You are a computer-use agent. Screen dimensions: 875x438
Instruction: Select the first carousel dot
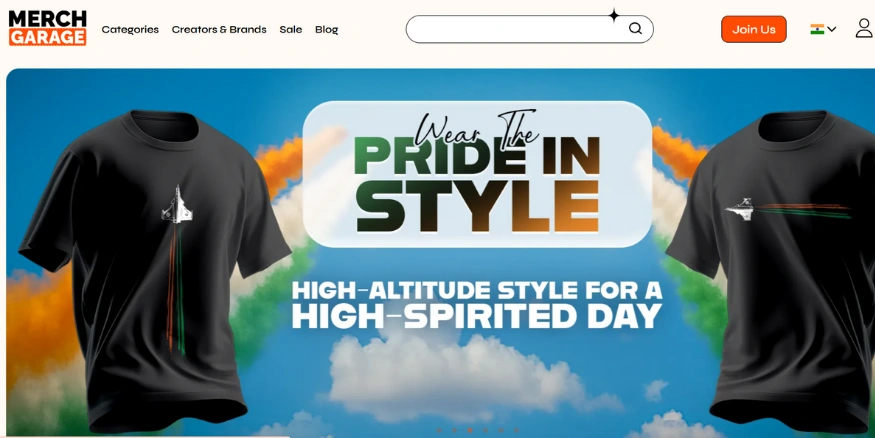pos(439,430)
